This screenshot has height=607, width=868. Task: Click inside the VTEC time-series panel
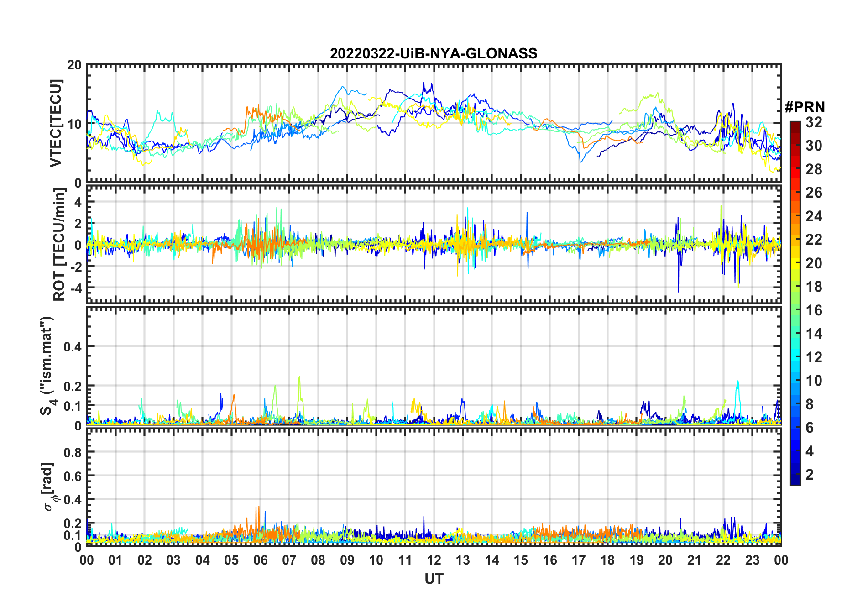coord(434,123)
